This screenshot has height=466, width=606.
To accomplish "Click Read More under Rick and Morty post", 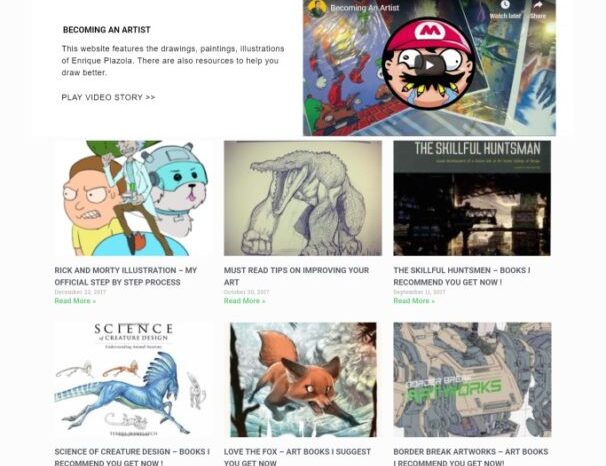I will pos(75,301).
